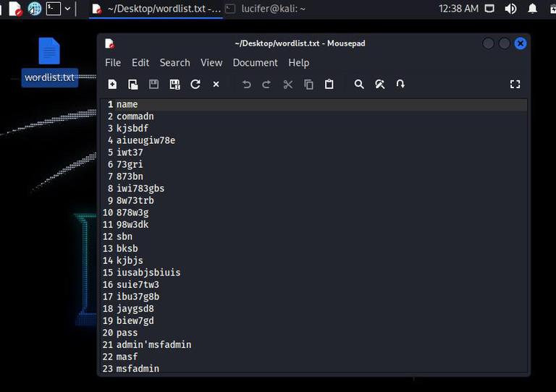Close the document using toolbar X icon
The width and height of the screenshot is (556, 392).
pyautogui.click(x=216, y=85)
